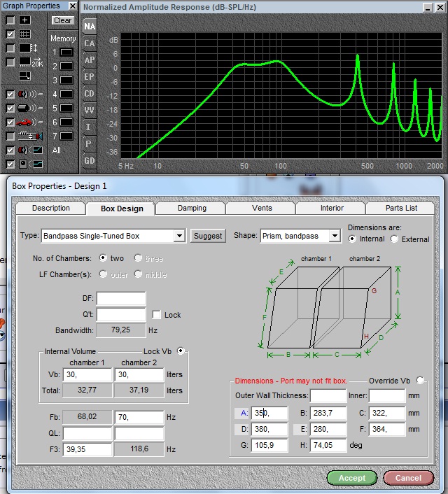Switch graph to NA normalized amplitude
This screenshot has width=448, height=494.
pyautogui.click(x=90, y=27)
